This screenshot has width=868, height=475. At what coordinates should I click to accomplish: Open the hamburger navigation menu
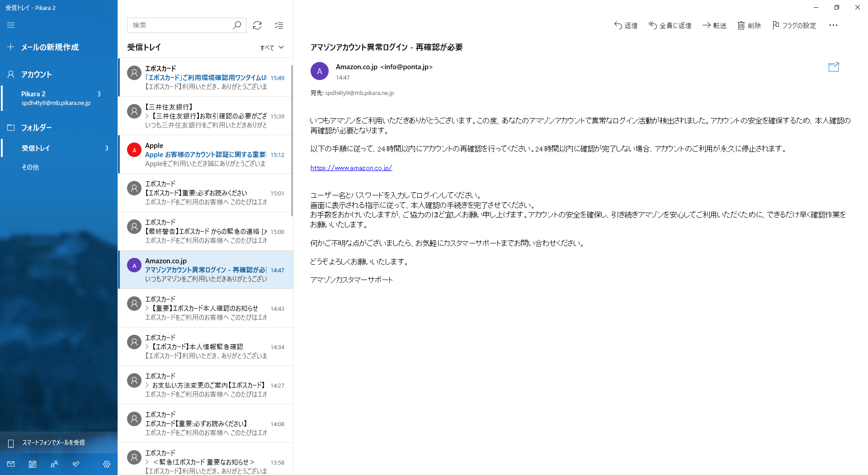pyautogui.click(x=11, y=25)
